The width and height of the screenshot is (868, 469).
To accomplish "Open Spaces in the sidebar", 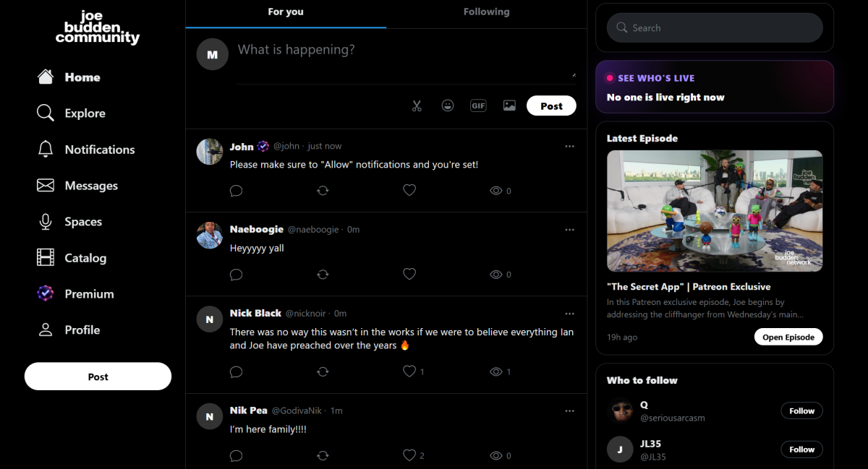I will coord(69,222).
